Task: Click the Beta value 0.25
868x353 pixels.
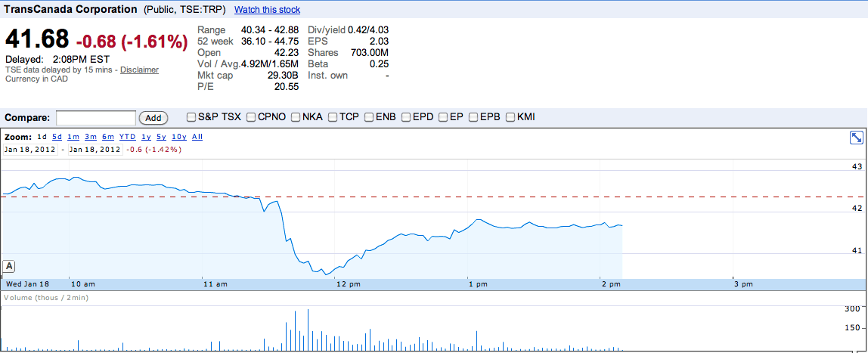Action: 380,64
